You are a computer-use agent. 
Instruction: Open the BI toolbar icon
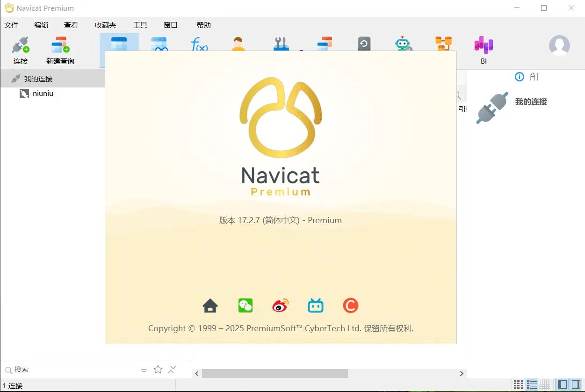point(484,51)
